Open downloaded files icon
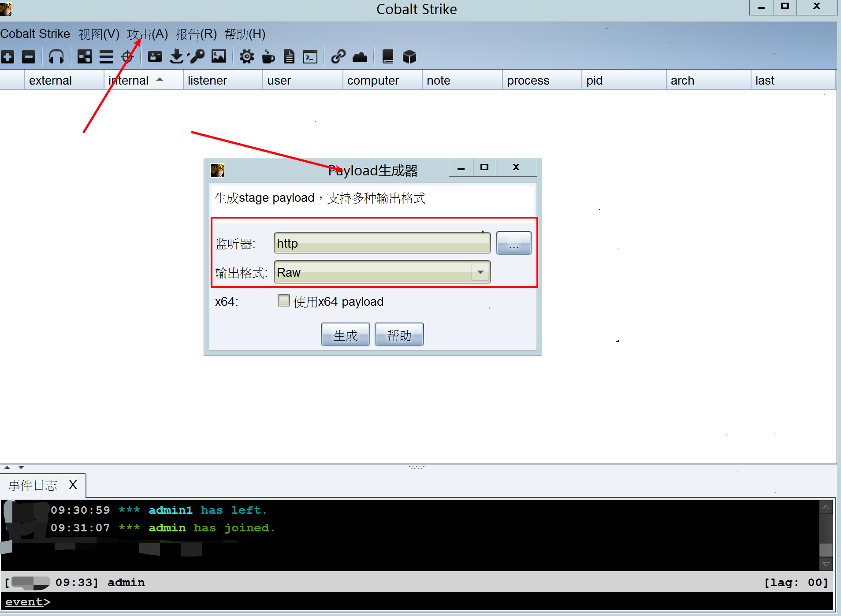This screenshot has height=616, width=841. click(177, 57)
